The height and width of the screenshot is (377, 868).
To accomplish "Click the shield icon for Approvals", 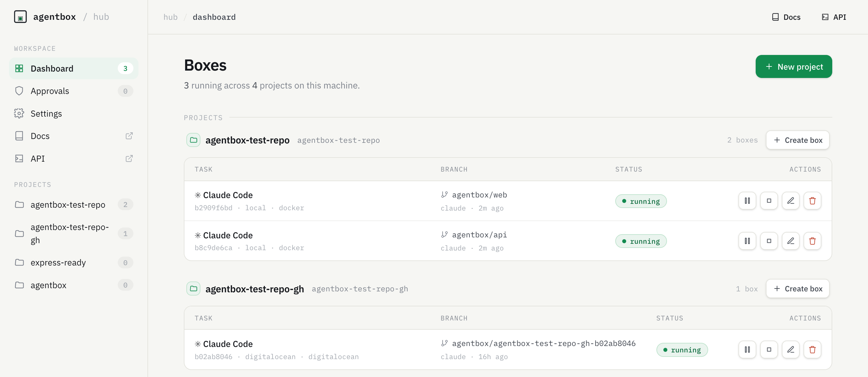I will click(x=19, y=91).
